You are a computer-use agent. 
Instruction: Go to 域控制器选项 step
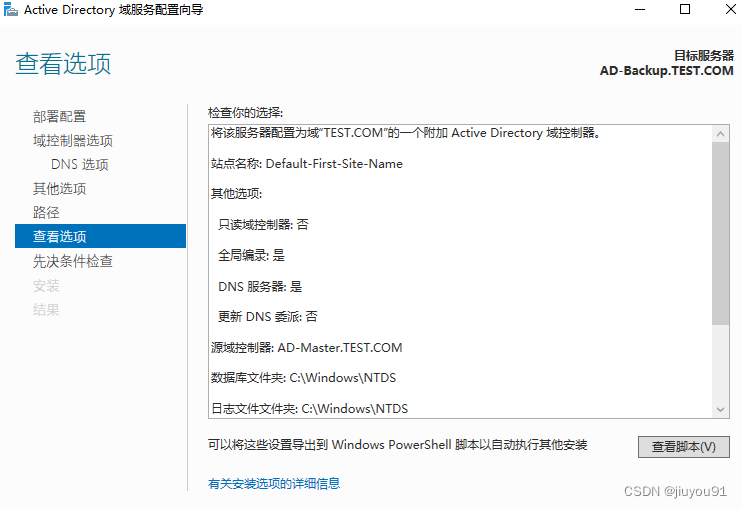(72, 140)
